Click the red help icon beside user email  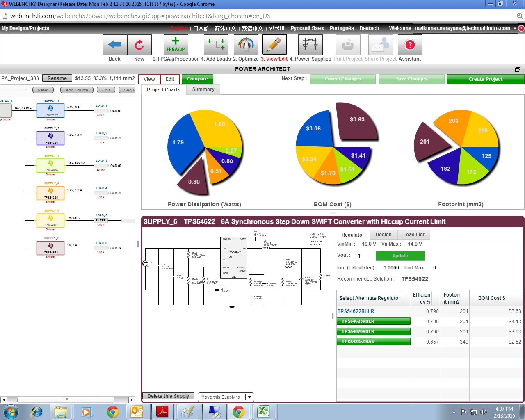(521, 28)
